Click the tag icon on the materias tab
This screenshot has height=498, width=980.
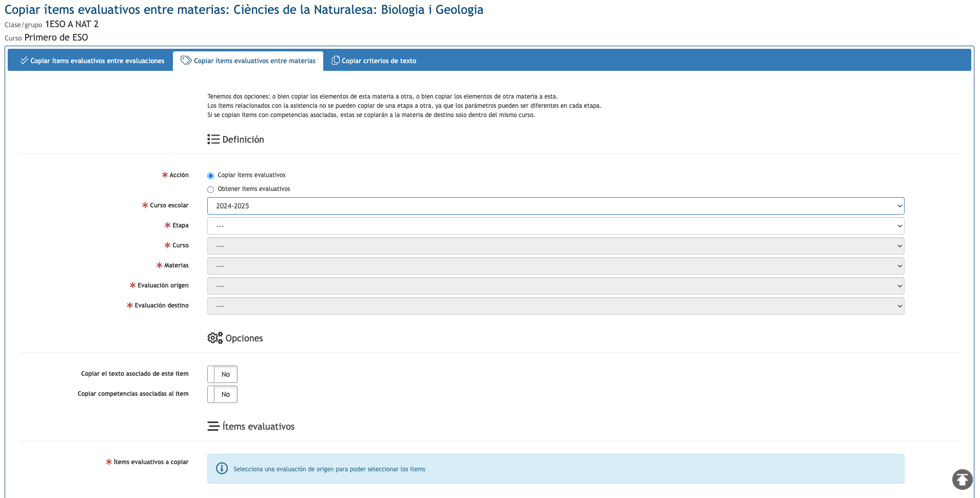click(x=186, y=60)
